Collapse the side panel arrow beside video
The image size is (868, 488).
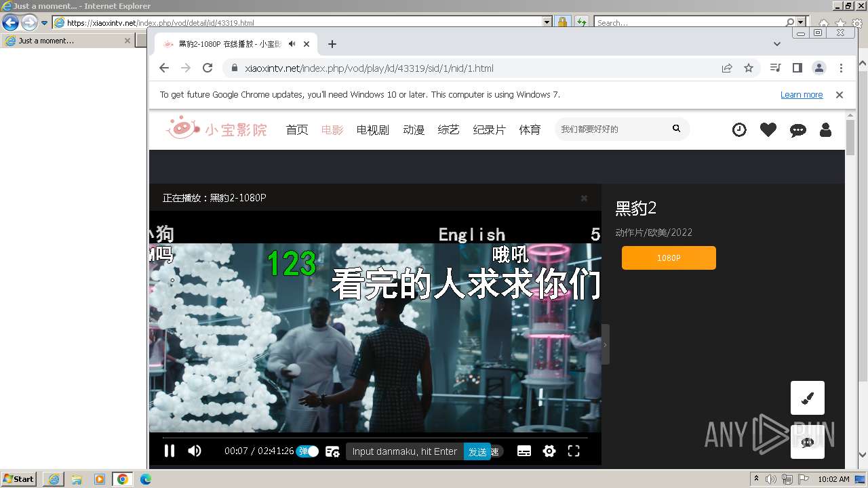(x=605, y=344)
